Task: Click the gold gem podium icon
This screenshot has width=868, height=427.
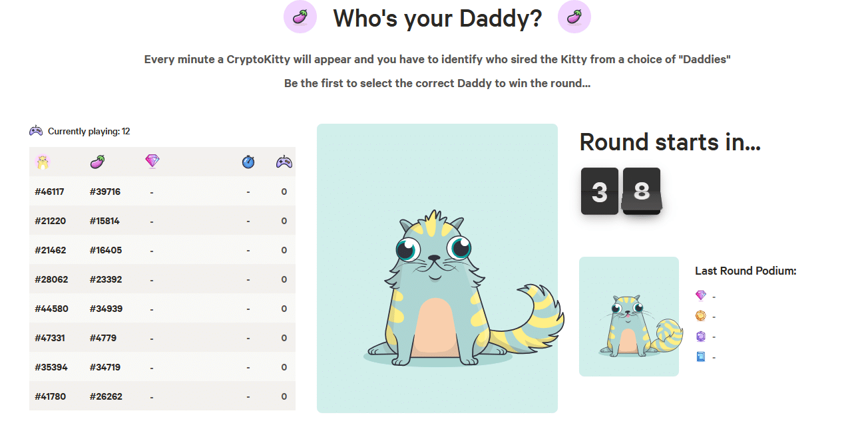Action: 700,316
